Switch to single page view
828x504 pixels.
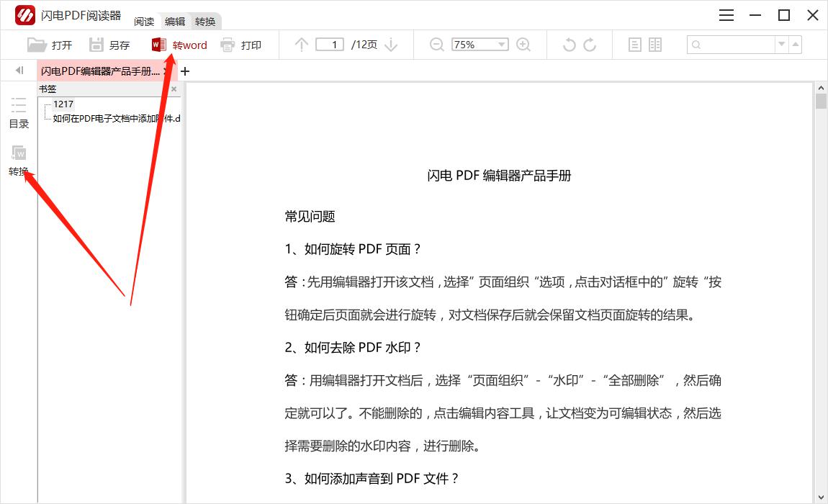point(634,45)
